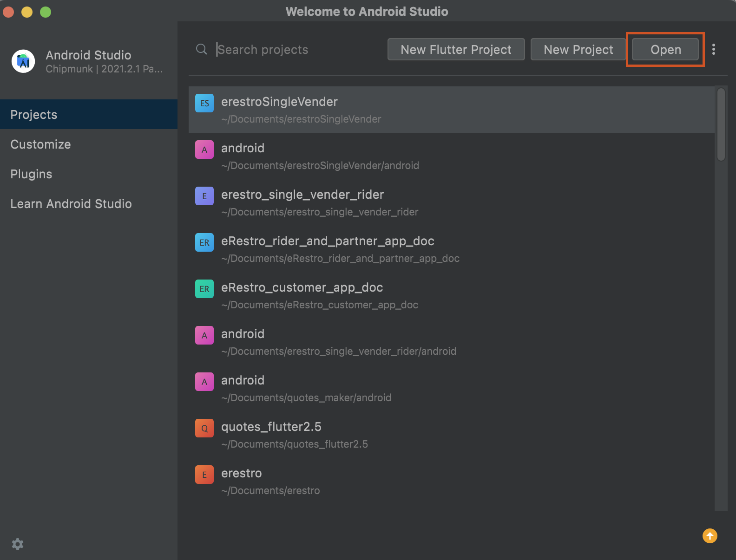736x560 pixels.
Task: Open android project in erestroSingleVender folder
Action: [452, 156]
